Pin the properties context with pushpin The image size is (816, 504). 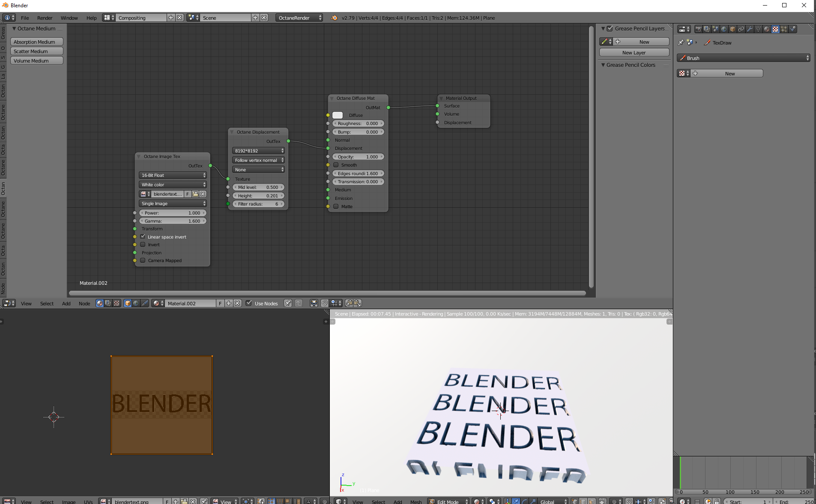pos(681,42)
